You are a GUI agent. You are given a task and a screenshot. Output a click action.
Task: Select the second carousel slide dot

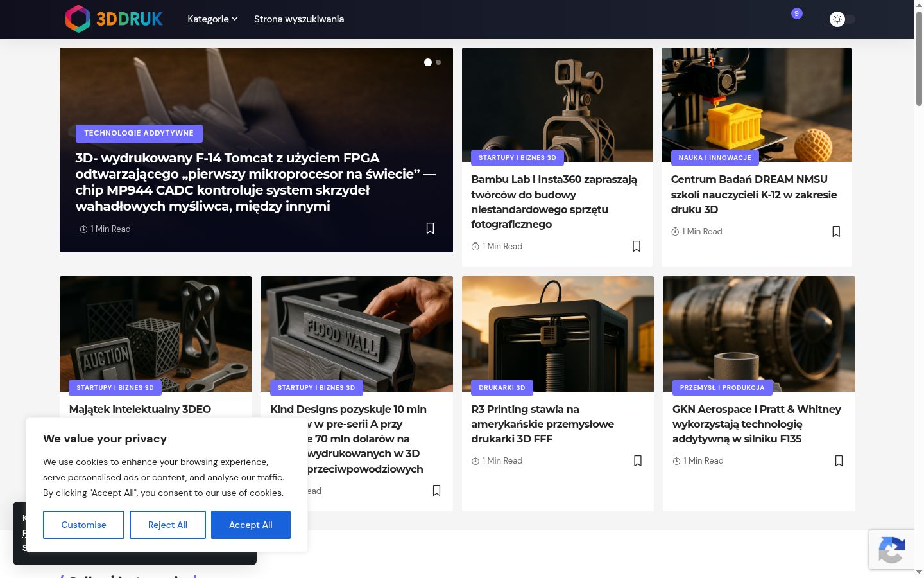(438, 62)
